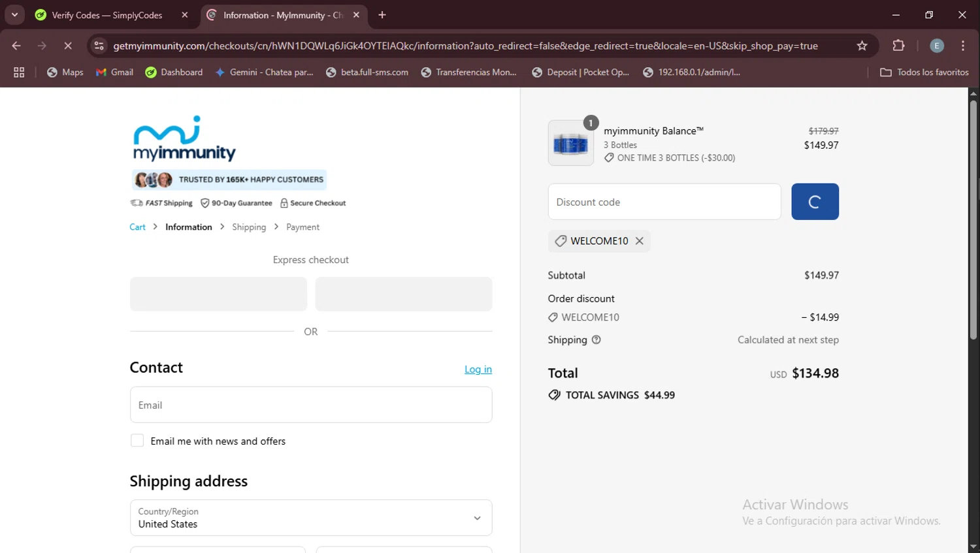Open the Gmail bookmark

pyautogui.click(x=115, y=72)
